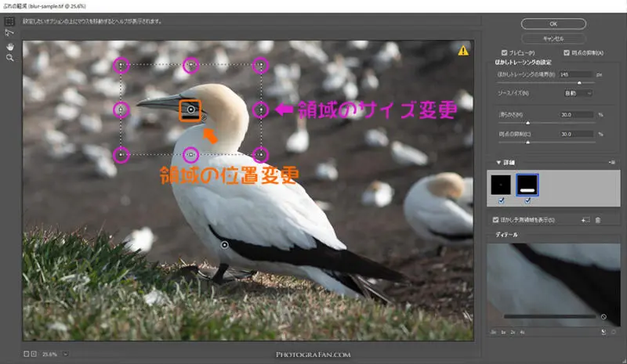
Task: Click the OK button
Action: coord(553,24)
